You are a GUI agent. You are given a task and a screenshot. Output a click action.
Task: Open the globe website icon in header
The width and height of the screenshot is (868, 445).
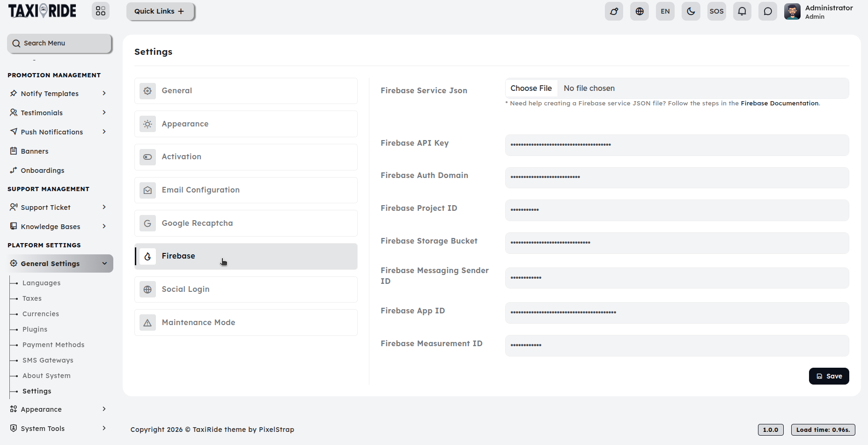coord(640,11)
